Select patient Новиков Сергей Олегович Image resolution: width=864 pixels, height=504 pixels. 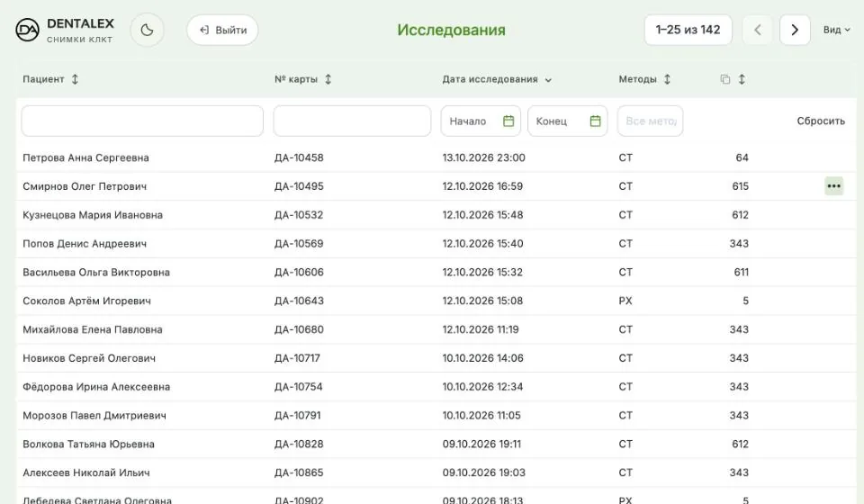click(89, 358)
